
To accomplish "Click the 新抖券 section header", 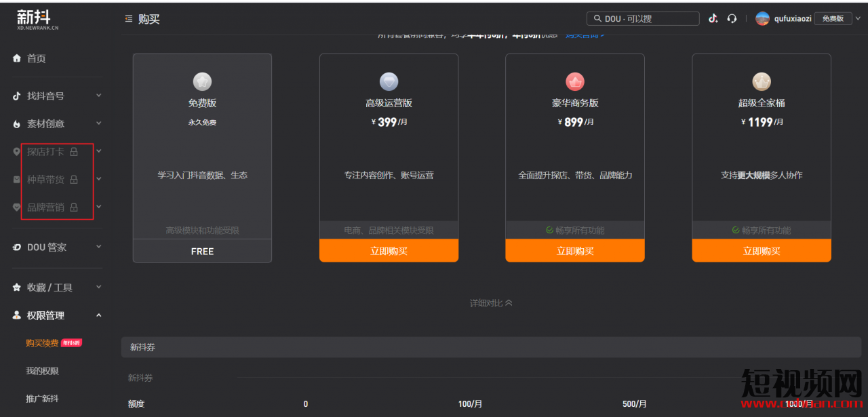I will click(x=491, y=347).
